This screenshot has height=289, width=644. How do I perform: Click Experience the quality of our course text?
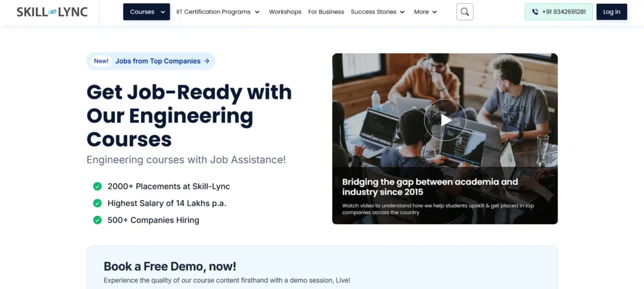[x=226, y=280]
